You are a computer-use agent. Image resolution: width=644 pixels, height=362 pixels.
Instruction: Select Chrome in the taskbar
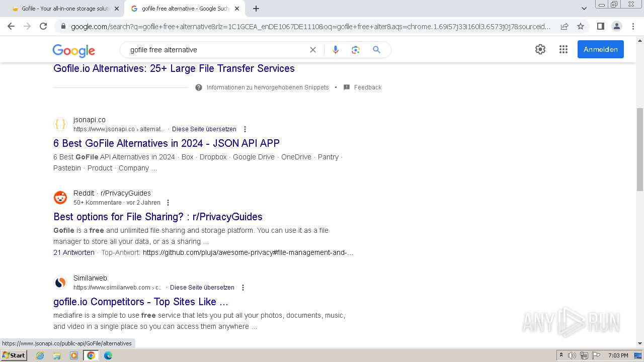[91, 355]
